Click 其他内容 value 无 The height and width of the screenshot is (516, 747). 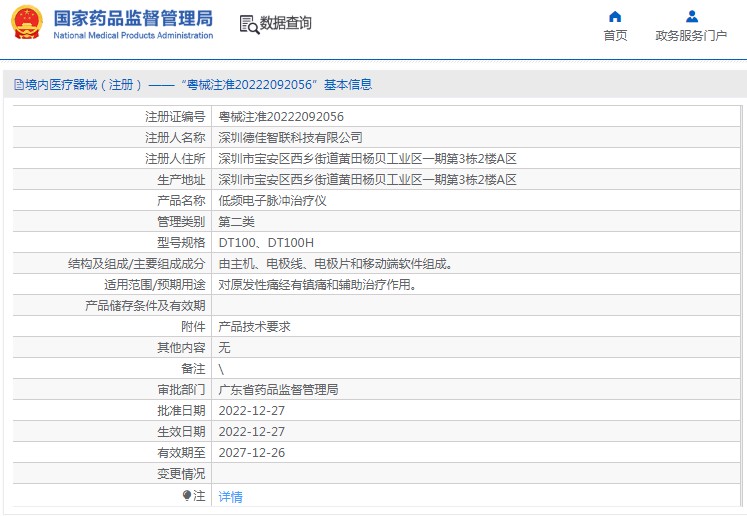pos(224,347)
